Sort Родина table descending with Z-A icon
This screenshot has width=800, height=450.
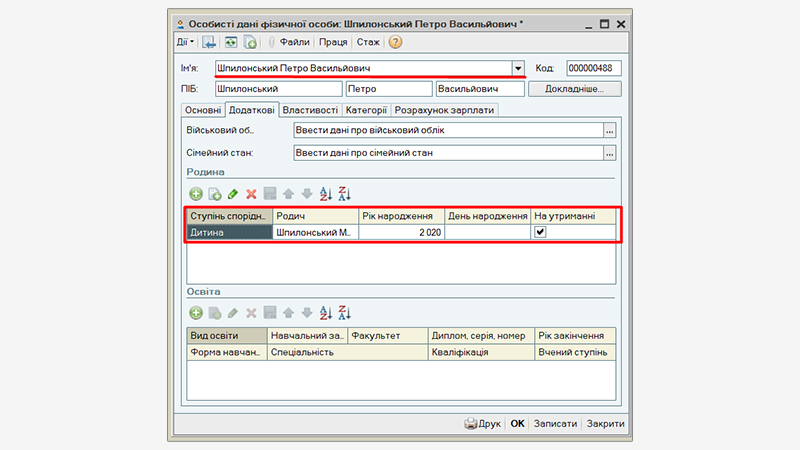345,194
